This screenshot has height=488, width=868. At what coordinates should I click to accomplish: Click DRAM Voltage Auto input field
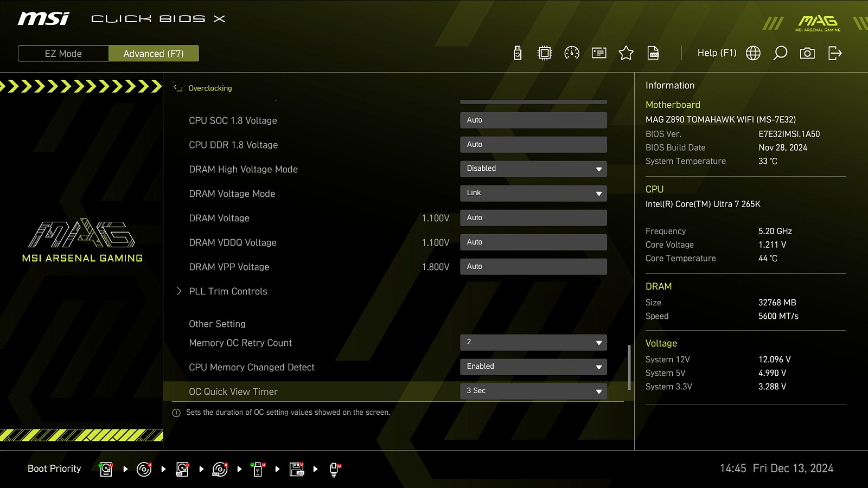pyautogui.click(x=533, y=218)
